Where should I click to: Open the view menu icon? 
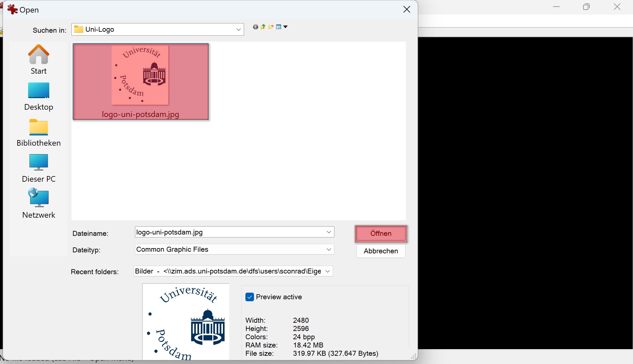279,27
